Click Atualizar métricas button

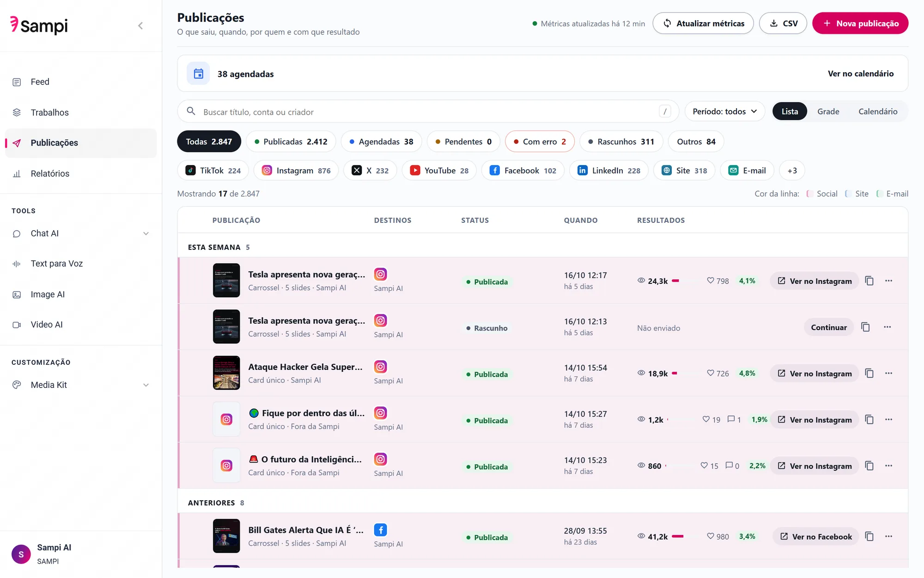tap(703, 23)
